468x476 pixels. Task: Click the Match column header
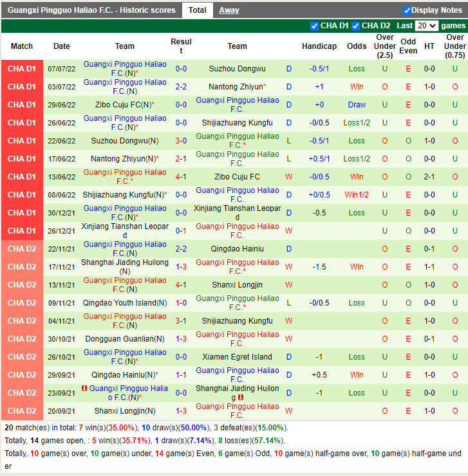22,46
